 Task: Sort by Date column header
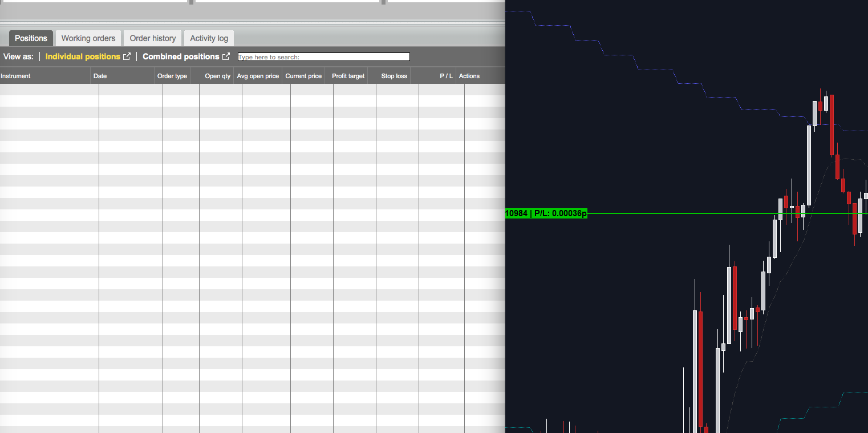(122, 76)
